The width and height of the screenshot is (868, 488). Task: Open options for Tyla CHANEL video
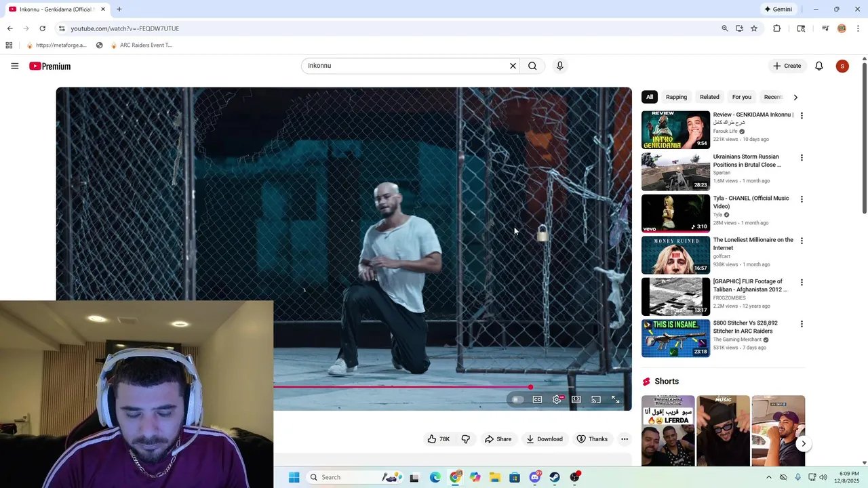coord(802,199)
